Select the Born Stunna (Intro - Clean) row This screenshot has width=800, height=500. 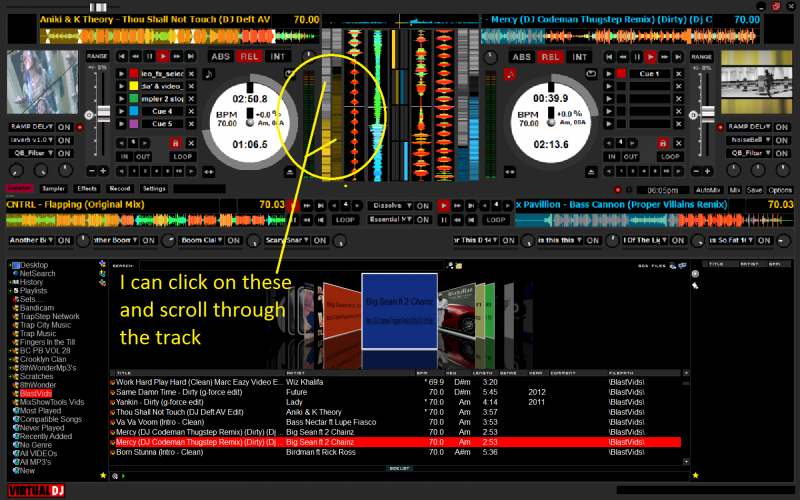[395, 452]
